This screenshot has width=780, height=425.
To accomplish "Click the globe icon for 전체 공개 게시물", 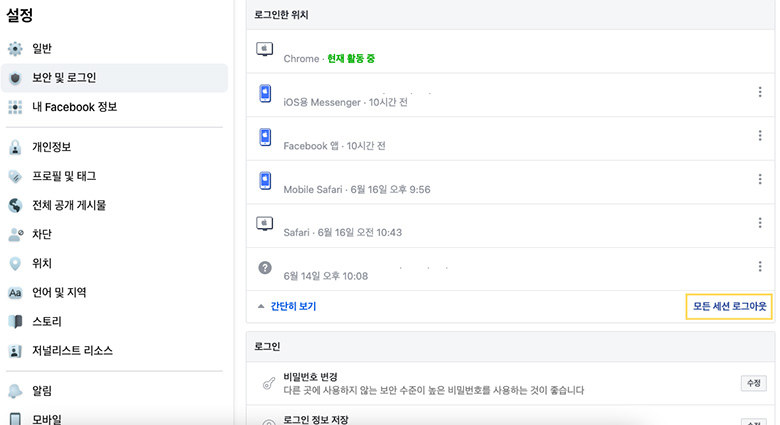I will (15, 205).
